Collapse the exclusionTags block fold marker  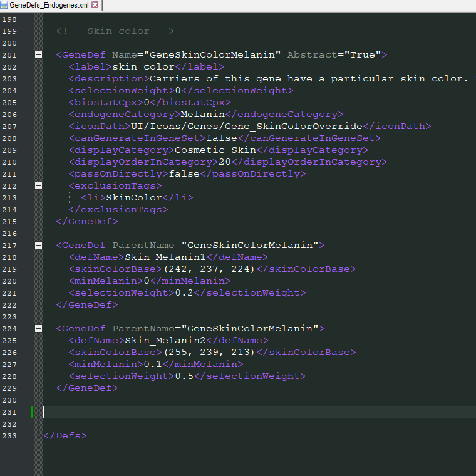click(x=39, y=186)
